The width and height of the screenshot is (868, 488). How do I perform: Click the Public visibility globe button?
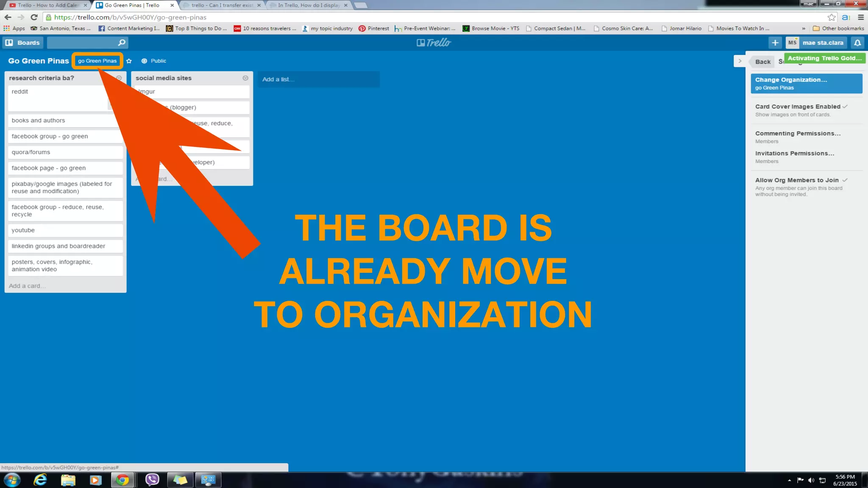(x=153, y=61)
